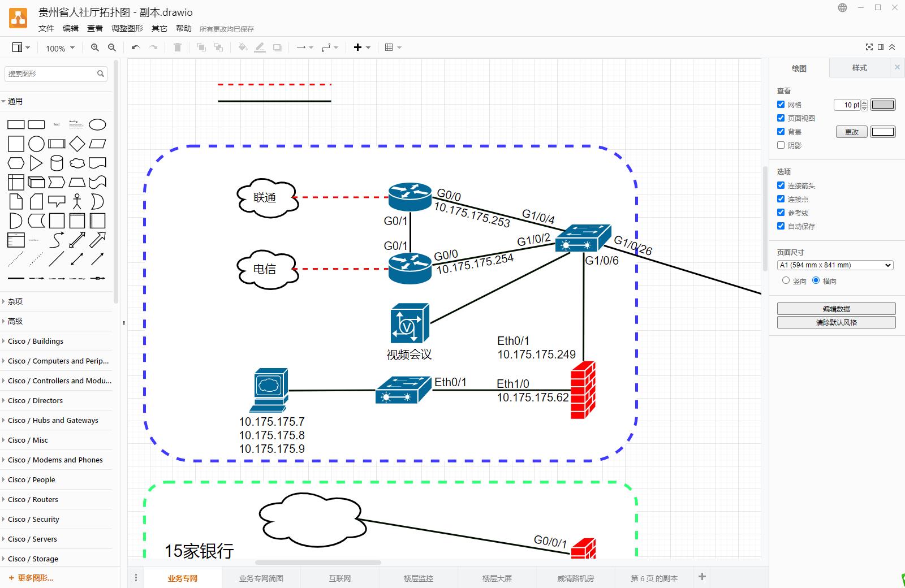
Task: Select the 竖向 portrait radio button
Action: (x=786, y=280)
